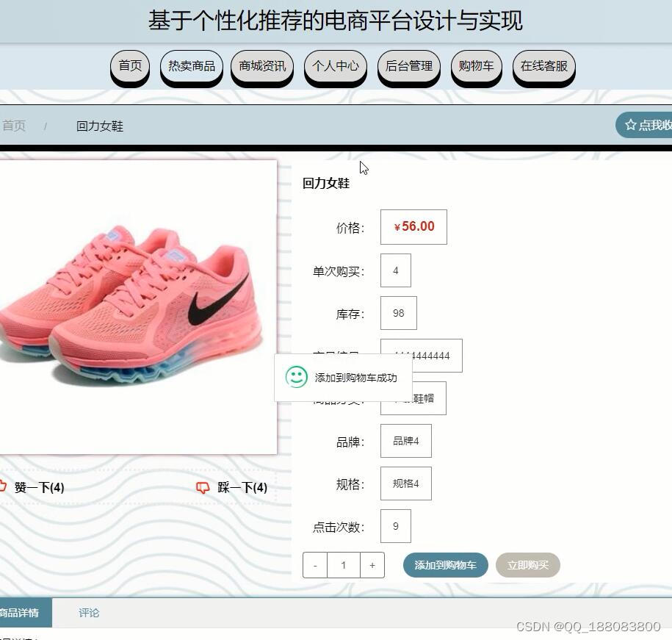Click the 添加到购物车 button
Image resolution: width=672 pixels, height=640 pixels.
coord(445,565)
